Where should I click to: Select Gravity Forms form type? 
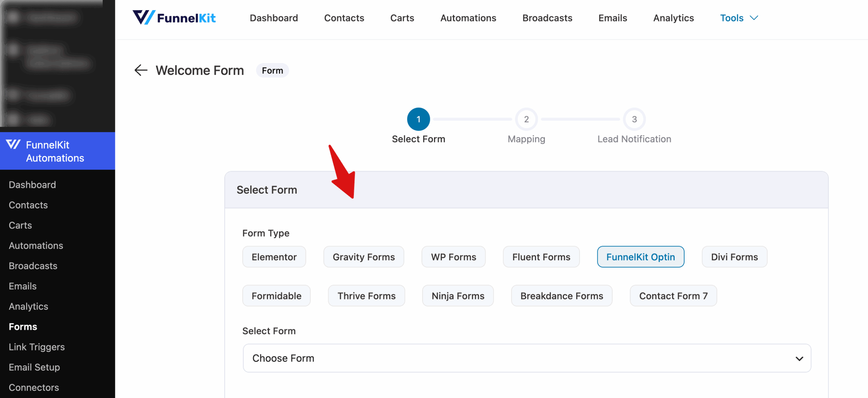click(363, 257)
